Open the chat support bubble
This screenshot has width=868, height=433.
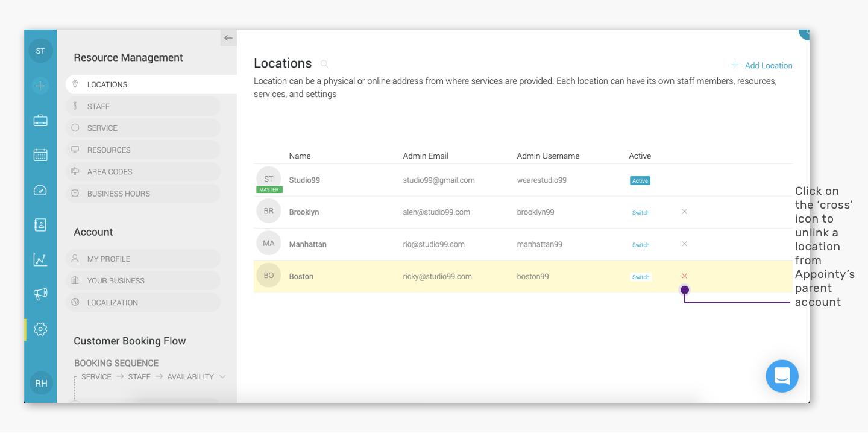782,376
